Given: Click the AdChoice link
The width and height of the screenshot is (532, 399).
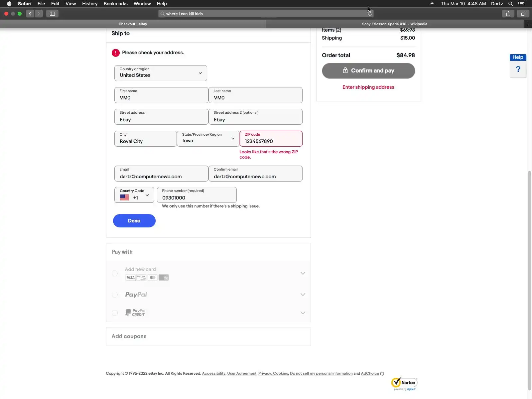Looking at the screenshot, I should 370,373.
